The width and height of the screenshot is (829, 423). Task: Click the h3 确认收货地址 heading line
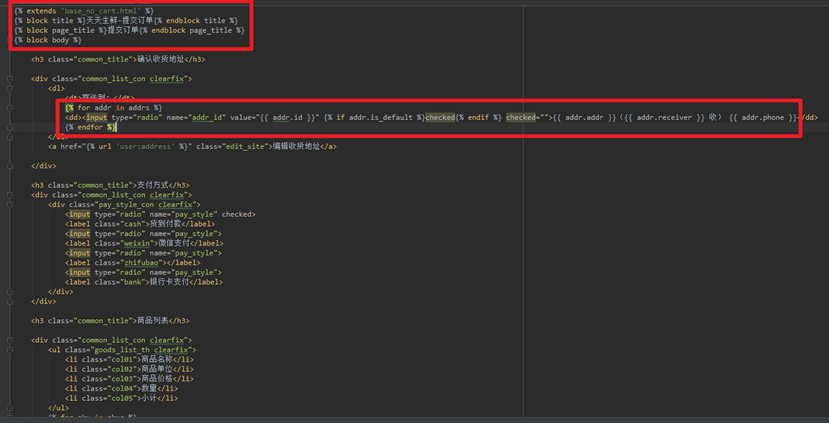point(118,59)
